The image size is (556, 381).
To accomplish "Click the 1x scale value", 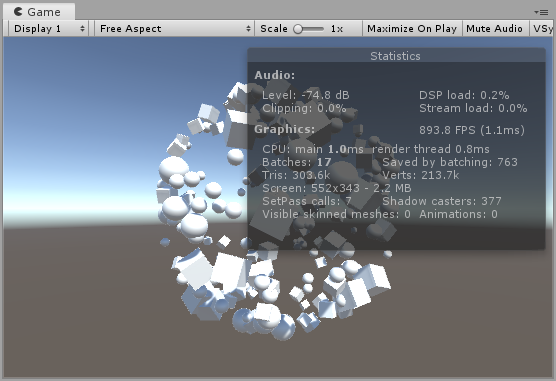I will [x=337, y=29].
